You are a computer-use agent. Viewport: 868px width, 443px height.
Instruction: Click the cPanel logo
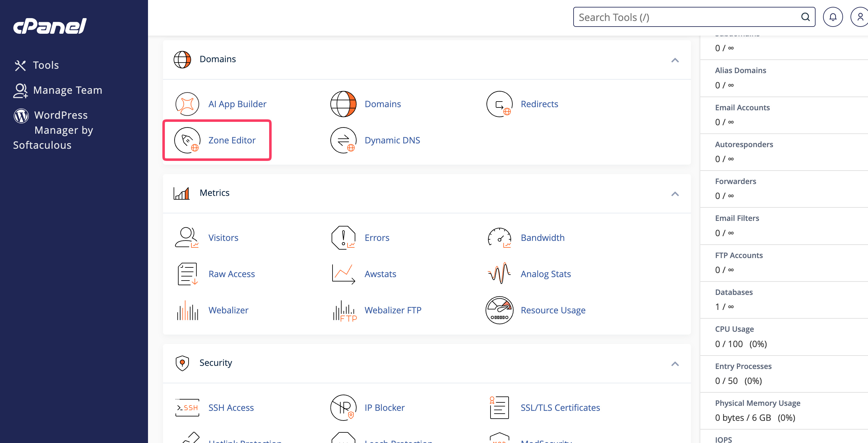(x=50, y=26)
